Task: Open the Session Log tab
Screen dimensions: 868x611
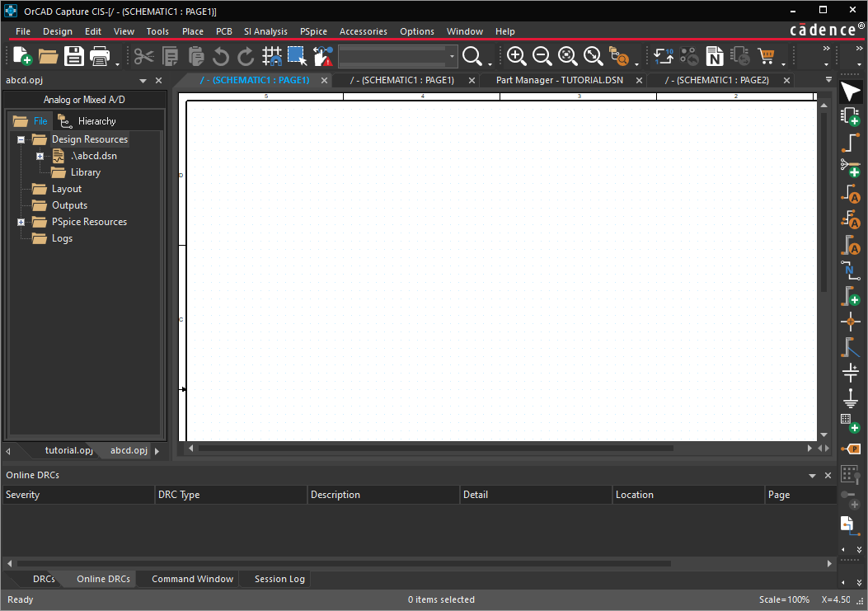Action: (x=279, y=579)
